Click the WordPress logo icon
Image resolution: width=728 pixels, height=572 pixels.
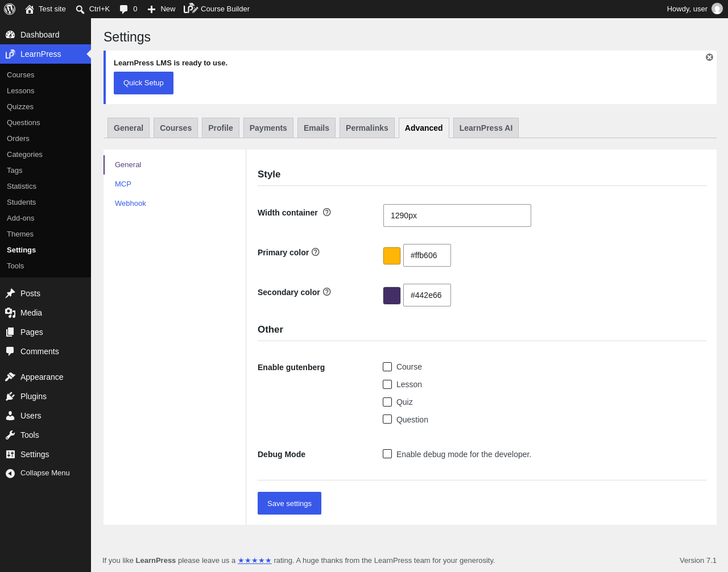point(10,9)
